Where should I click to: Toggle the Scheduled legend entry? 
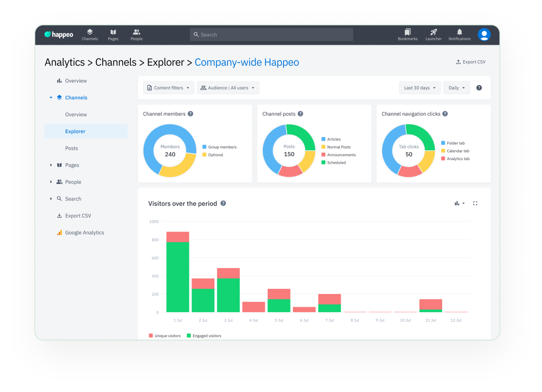tap(334, 163)
